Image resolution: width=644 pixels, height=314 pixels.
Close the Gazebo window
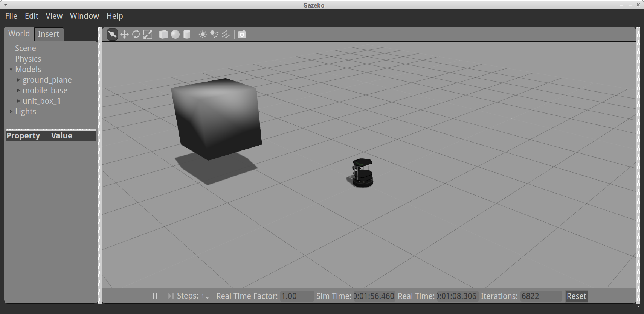pyautogui.click(x=638, y=5)
